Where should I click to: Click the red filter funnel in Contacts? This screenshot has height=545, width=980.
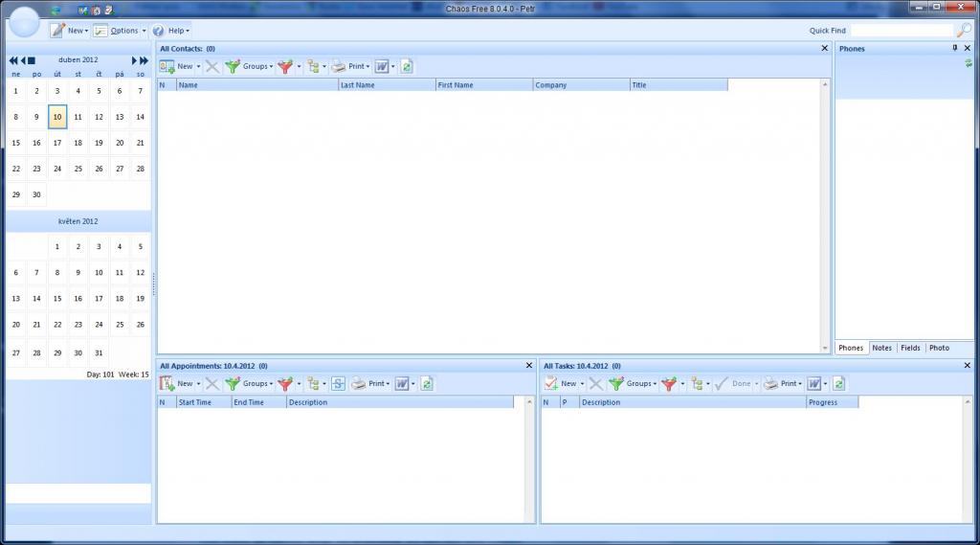285,66
